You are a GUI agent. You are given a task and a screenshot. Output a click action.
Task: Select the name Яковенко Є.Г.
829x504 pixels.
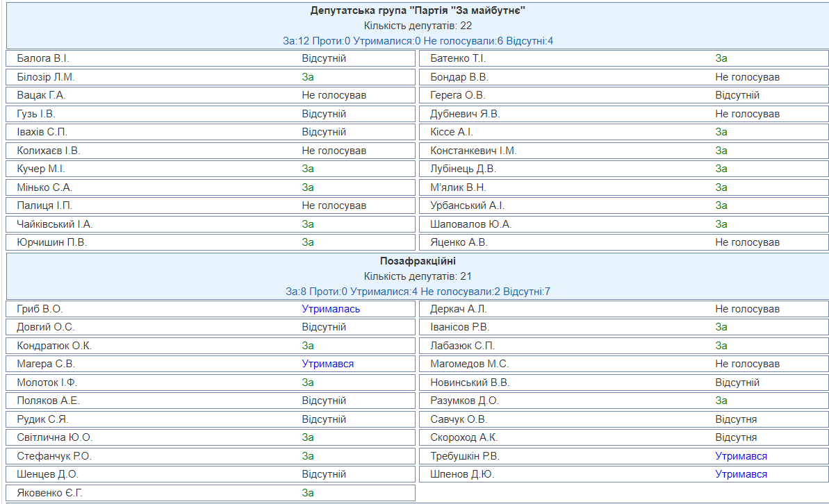click(x=50, y=493)
